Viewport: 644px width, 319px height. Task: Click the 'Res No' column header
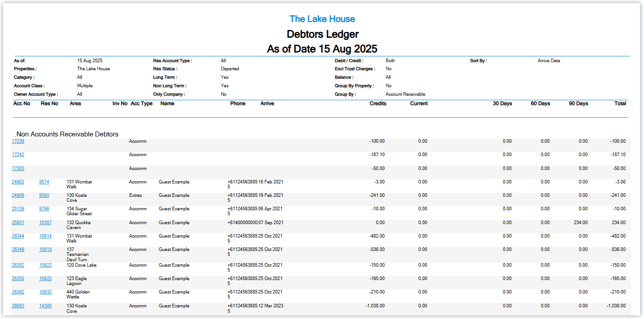point(49,104)
